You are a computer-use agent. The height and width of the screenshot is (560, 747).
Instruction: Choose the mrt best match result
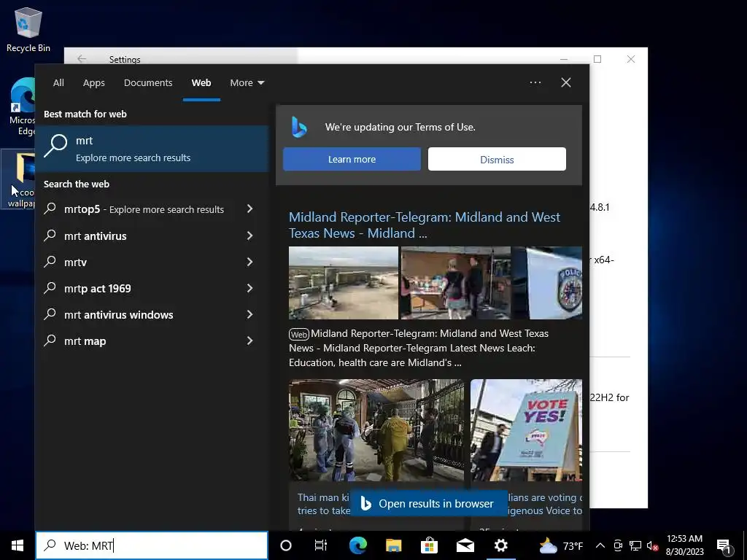(x=152, y=149)
